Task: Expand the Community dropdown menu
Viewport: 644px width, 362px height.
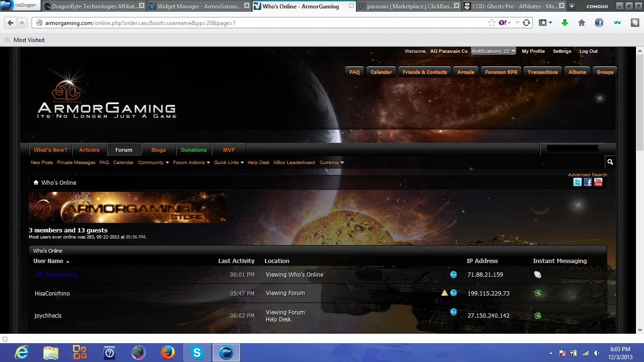Action: click(x=153, y=163)
